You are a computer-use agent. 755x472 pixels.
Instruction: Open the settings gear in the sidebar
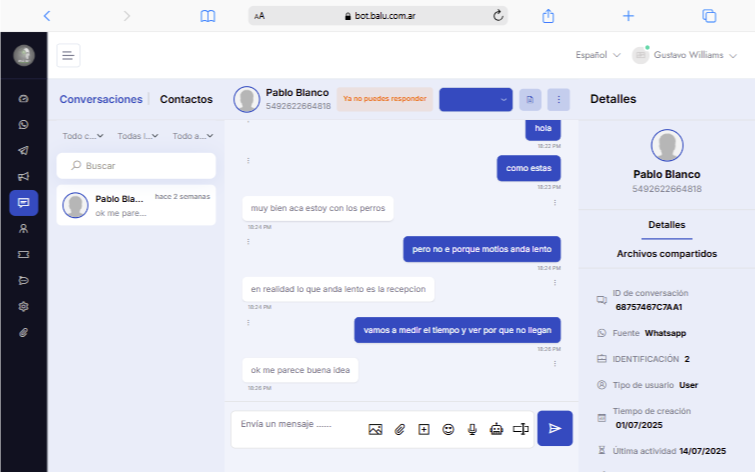point(23,306)
